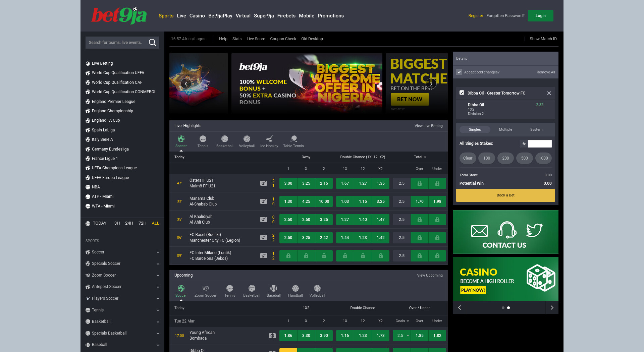Switch betslip to Singles mode
Viewport: 644px width, 352px height.
tap(475, 129)
